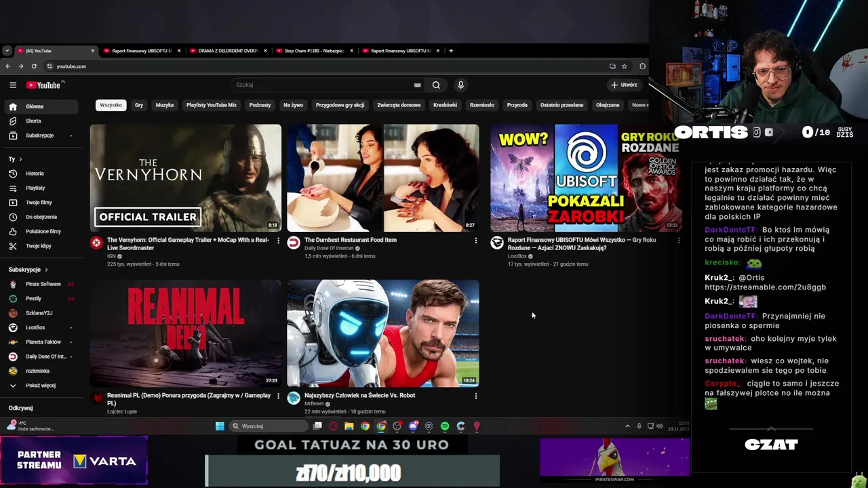868x488 pixels.
Task: Open Ubisoft Pokazali Zarobki thumbnail
Action: [587, 178]
